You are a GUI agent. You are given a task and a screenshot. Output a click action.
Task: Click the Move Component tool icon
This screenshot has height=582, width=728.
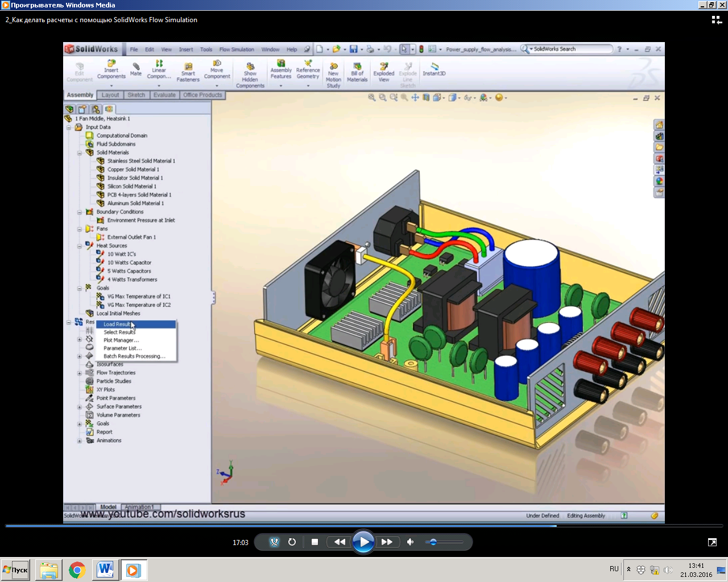[x=217, y=63]
